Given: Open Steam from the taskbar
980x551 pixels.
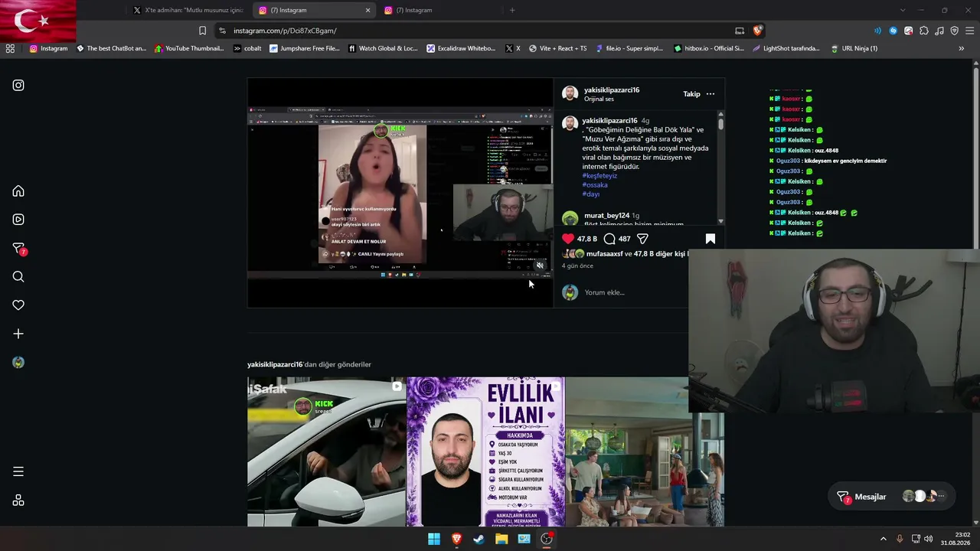Looking at the screenshot, I should (479, 539).
